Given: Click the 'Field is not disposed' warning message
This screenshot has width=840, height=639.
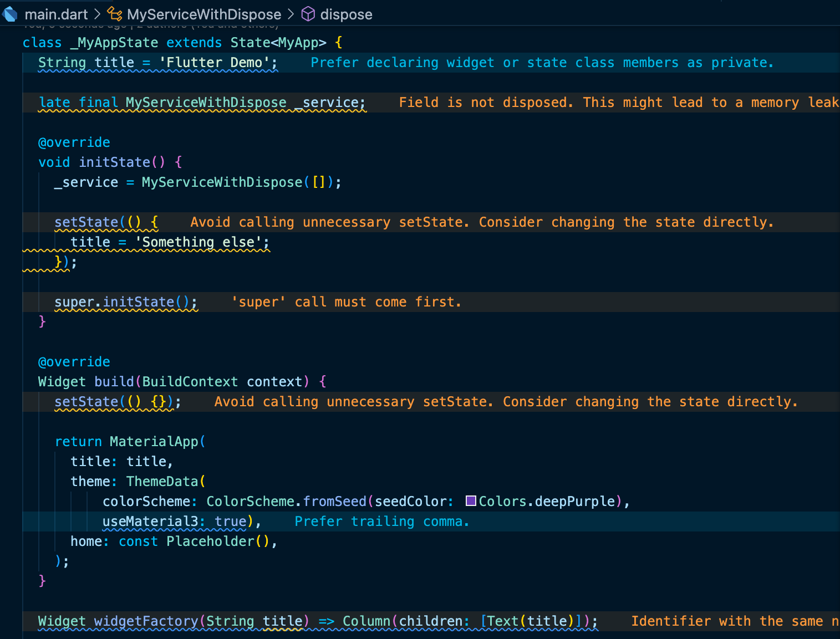Looking at the screenshot, I should (x=618, y=103).
